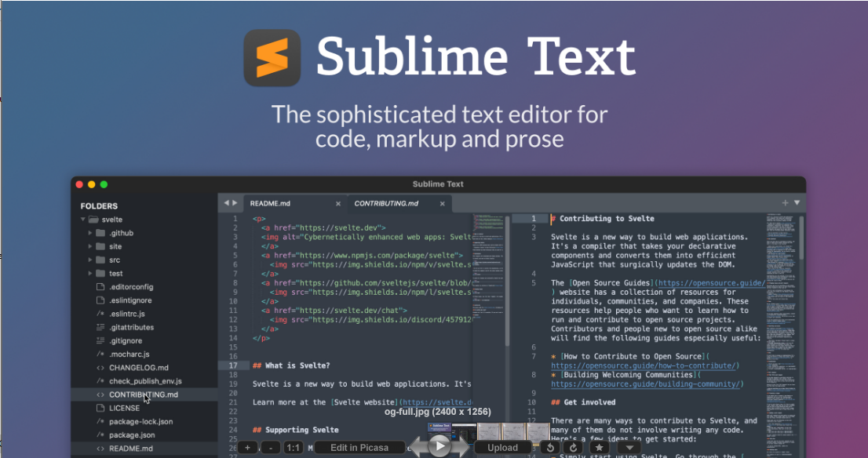Open the tab list dropdown arrow

[x=797, y=203]
